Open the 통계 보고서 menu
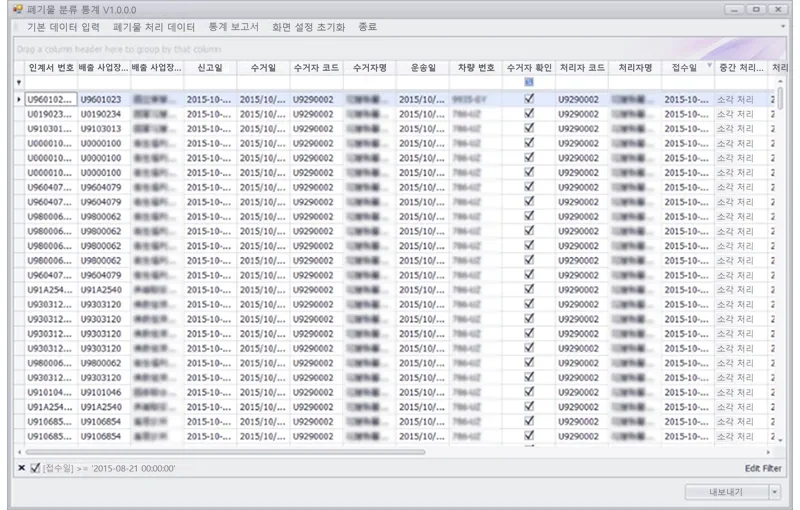This screenshot has width=800, height=510. click(233, 27)
